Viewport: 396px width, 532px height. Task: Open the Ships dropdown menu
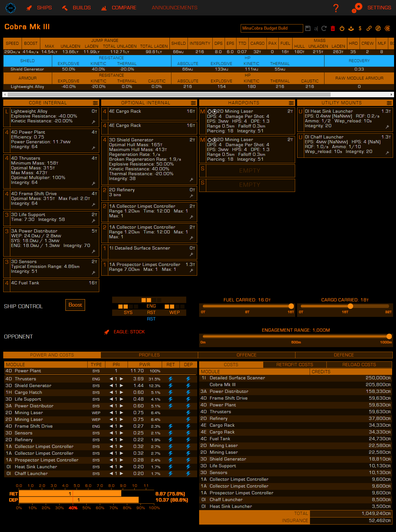tap(39, 8)
